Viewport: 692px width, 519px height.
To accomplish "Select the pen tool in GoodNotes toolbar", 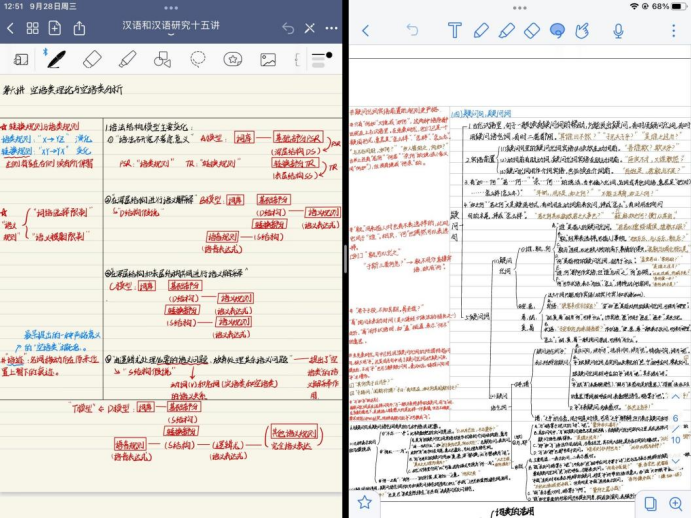I will (x=56, y=59).
